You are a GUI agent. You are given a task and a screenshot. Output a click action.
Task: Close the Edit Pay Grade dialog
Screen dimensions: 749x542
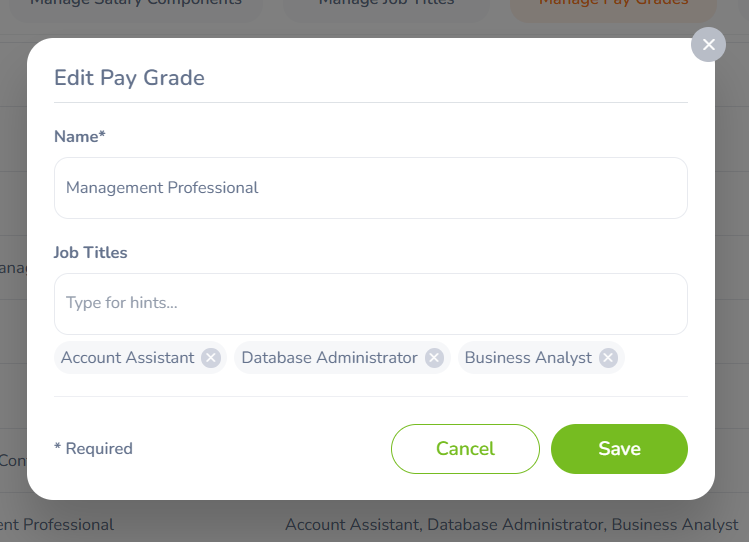[x=708, y=44]
